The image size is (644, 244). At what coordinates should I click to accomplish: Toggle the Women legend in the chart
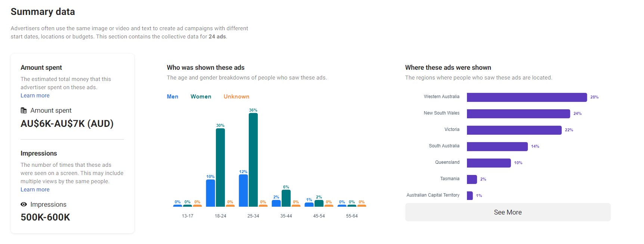point(201,96)
